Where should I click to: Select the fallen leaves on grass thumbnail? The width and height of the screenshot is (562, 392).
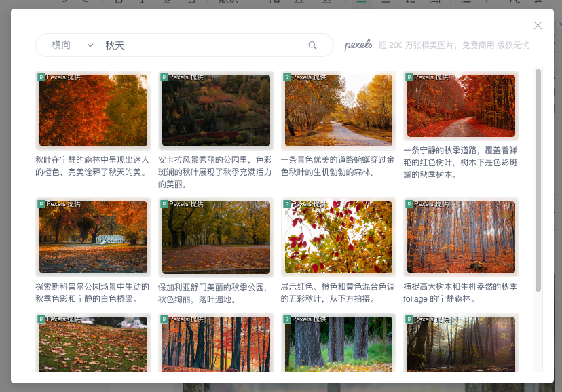coord(93,345)
